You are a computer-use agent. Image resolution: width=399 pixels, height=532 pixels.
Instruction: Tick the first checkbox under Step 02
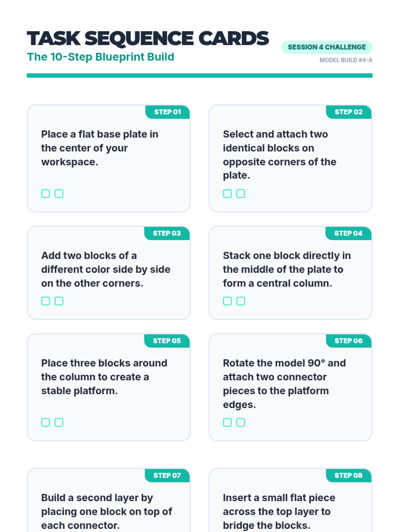pyautogui.click(x=227, y=194)
